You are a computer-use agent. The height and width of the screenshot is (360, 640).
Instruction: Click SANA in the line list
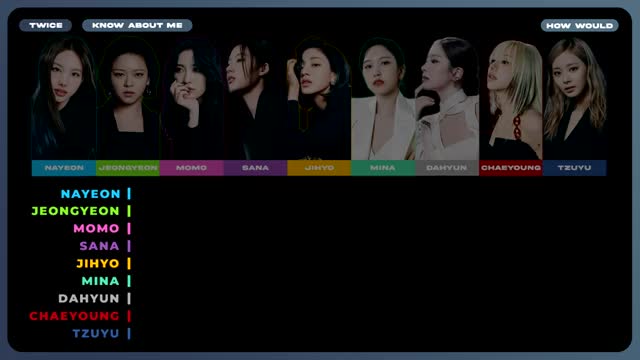(100, 246)
